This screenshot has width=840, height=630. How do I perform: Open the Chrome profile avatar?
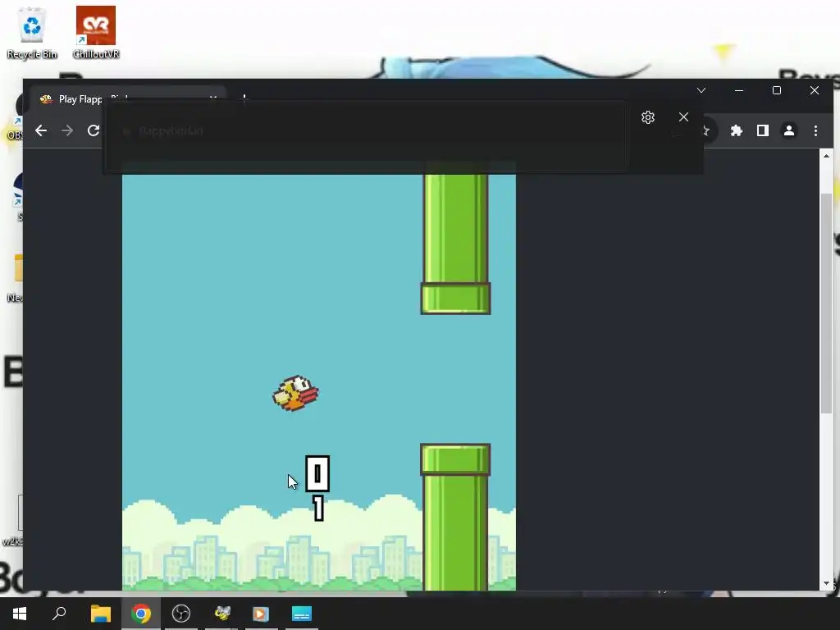[x=789, y=130]
